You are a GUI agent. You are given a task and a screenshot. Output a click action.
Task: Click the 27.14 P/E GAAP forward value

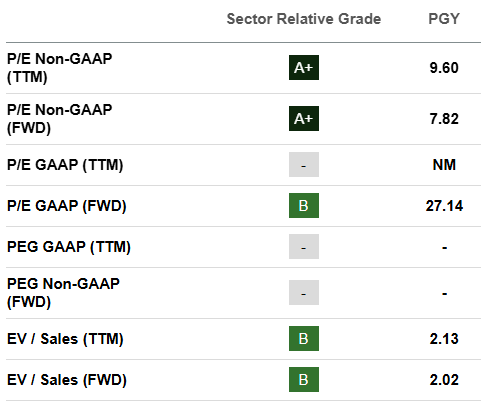point(444,206)
